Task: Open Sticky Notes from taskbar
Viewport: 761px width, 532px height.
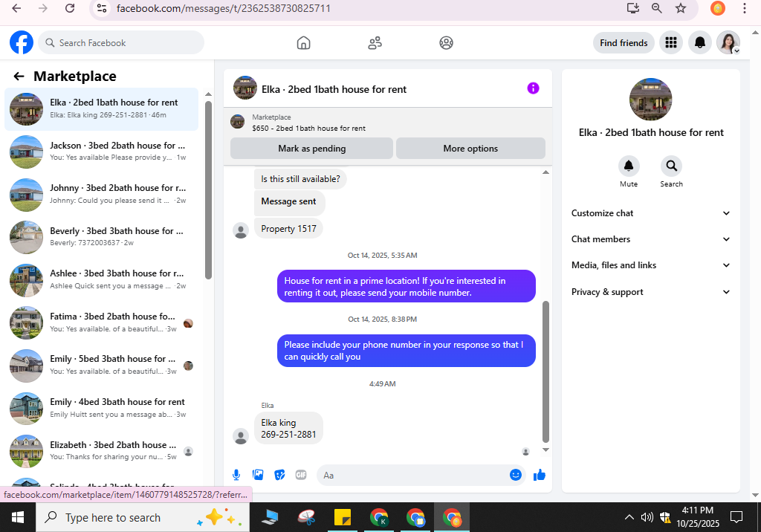Action: [x=343, y=517]
